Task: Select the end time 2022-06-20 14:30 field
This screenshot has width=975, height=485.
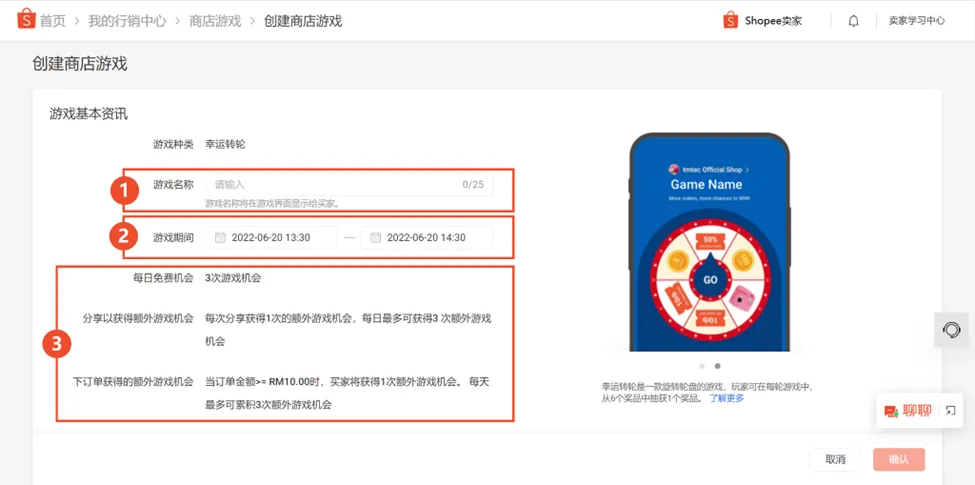Action: pos(427,238)
